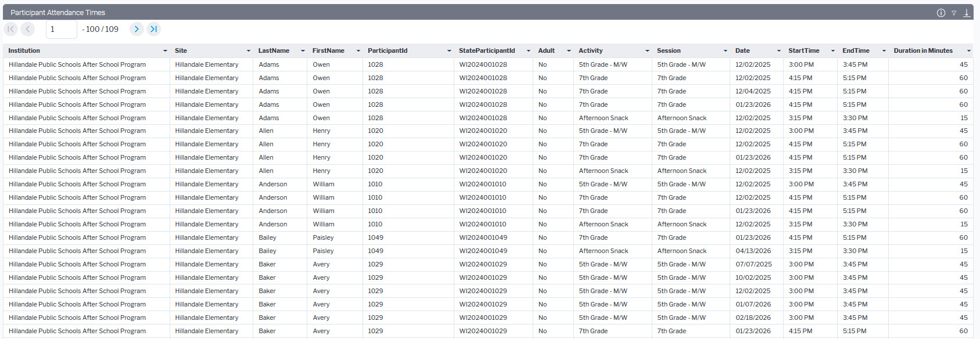This screenshot has width=980, height=339.
Task: Sort by the Date column header
Action: coord(742,51)
